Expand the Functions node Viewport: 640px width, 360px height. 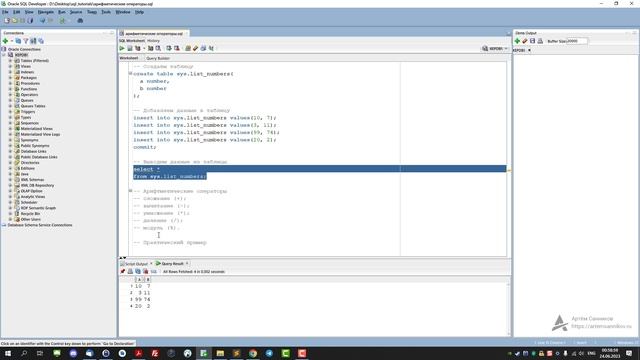[x=10, y=89]
